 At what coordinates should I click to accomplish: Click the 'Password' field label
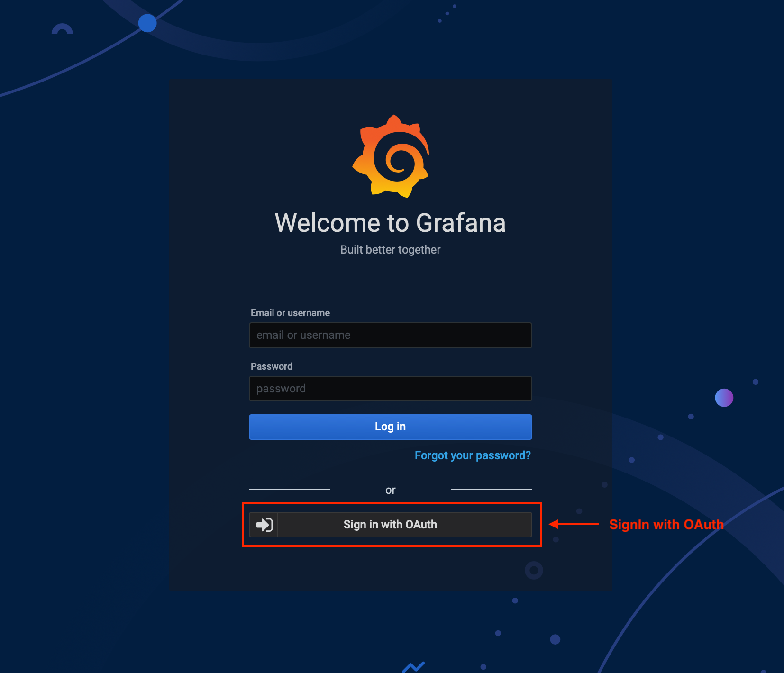click(272, 366)
